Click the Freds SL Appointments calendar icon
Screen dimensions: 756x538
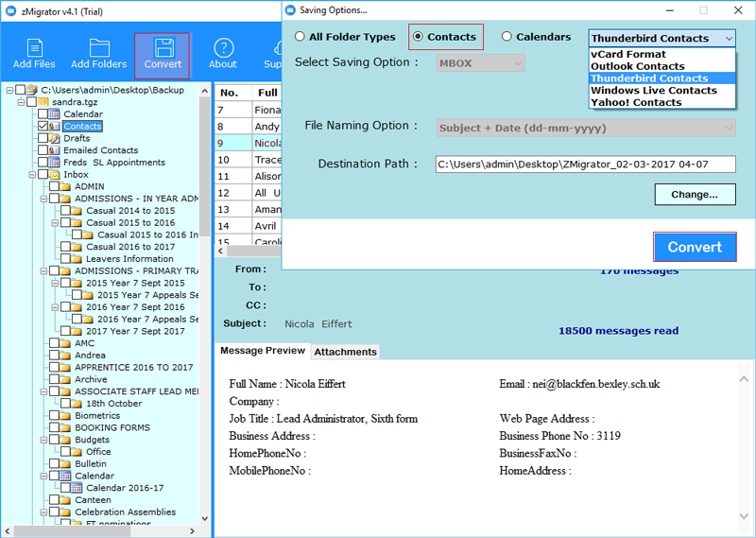[x=54, y=162]
